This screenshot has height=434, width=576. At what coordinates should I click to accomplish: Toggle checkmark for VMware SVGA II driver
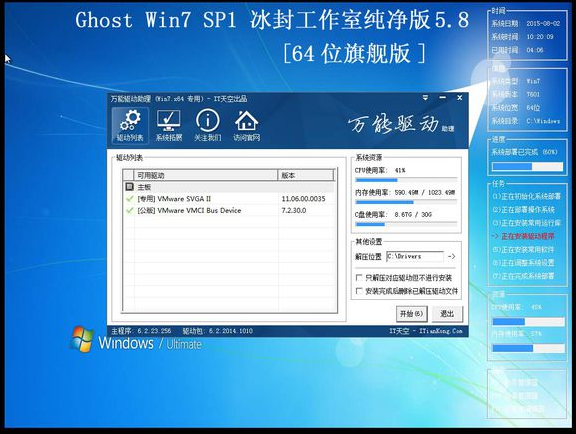point(129,199)
